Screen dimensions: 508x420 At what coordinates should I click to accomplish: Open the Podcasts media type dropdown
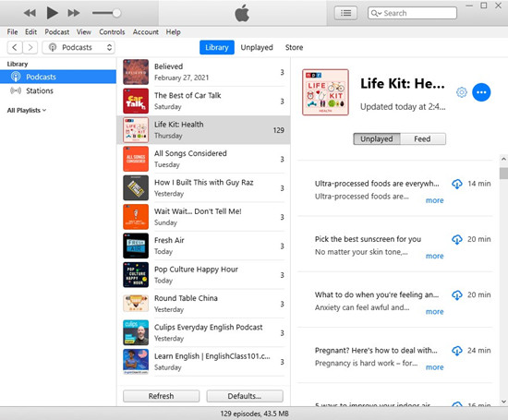pyautogui.click(x=79, y=47)
